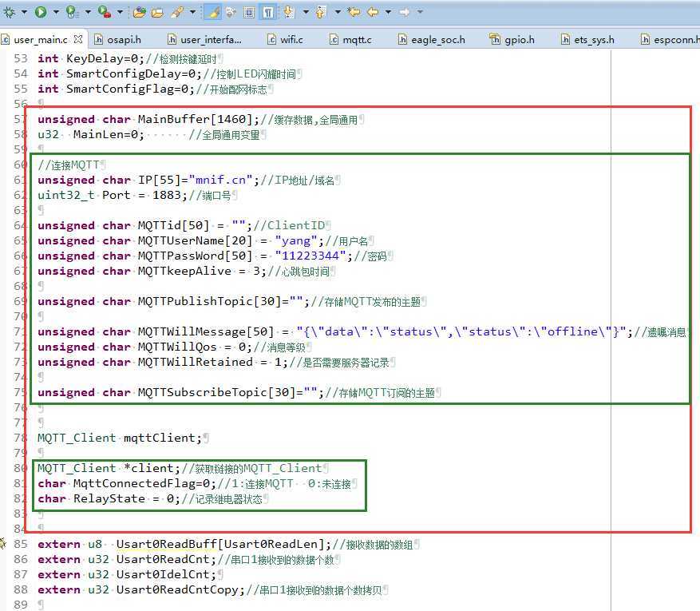Image resolution: width=700 pixels, height=611 pixels.
Task: Click the password string "11223344"
Action: [x=310, y=256]
